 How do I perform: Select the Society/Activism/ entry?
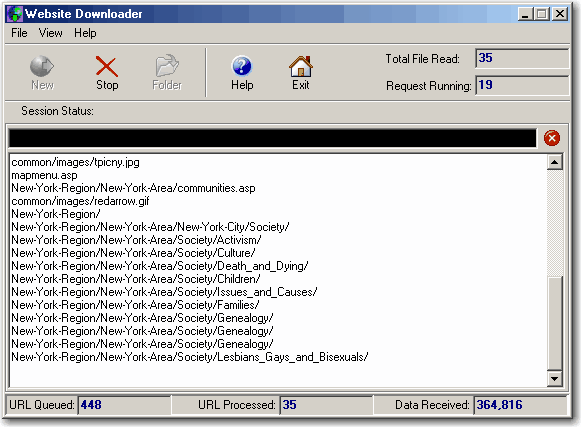point(136,240)
